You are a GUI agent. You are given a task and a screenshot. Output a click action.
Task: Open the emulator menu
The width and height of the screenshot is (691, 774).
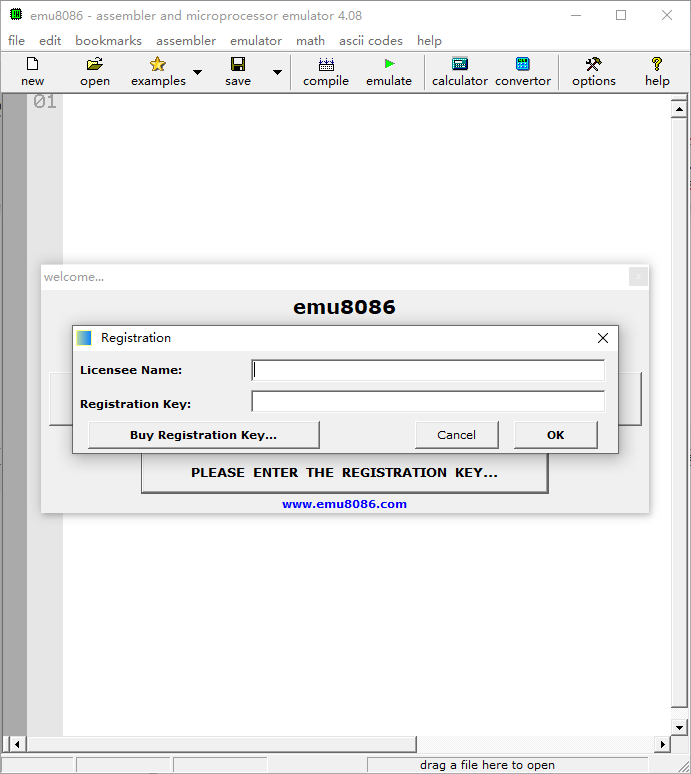(x=256, y=40)
